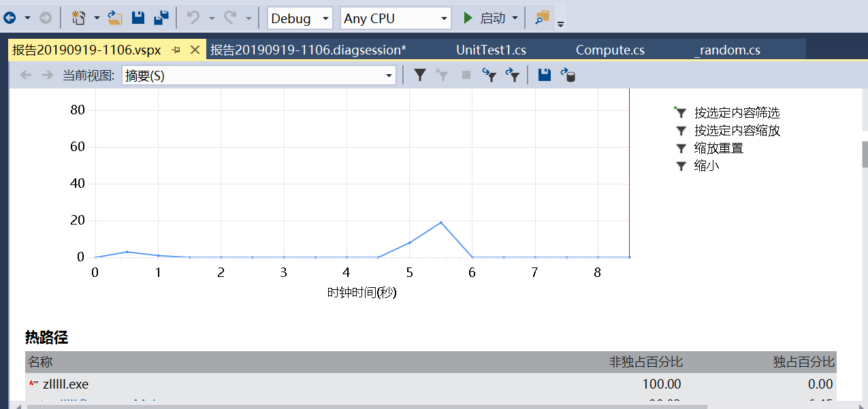The image size is (868, 409).
Task: Open the 当前视图 摘要(S) combo box
Action: point(259,76)
